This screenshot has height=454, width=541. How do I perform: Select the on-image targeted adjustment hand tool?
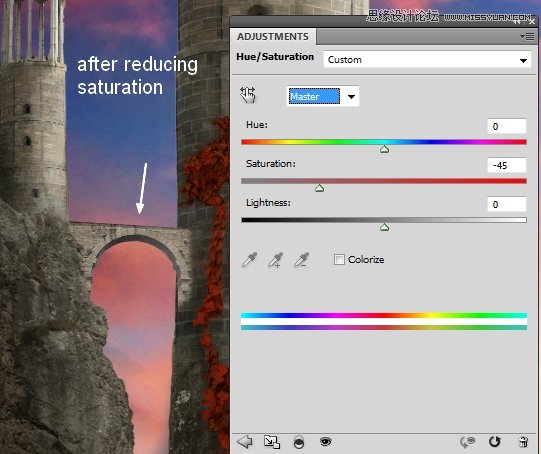point(248,95)
